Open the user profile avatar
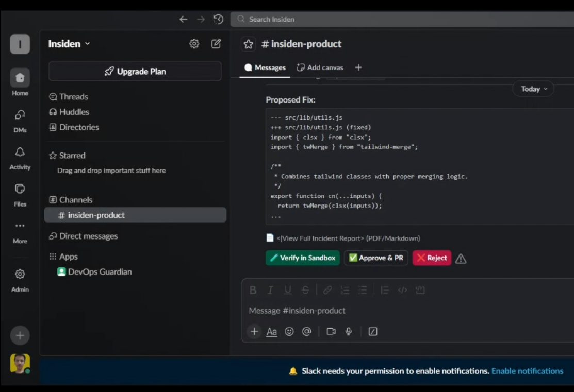574x392 pixels. pyautogui.click(x=20, y=364)
